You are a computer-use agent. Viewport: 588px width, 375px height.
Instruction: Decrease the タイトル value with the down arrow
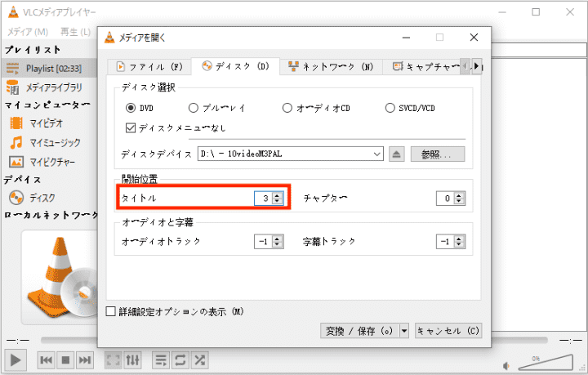tap(277, 201)
